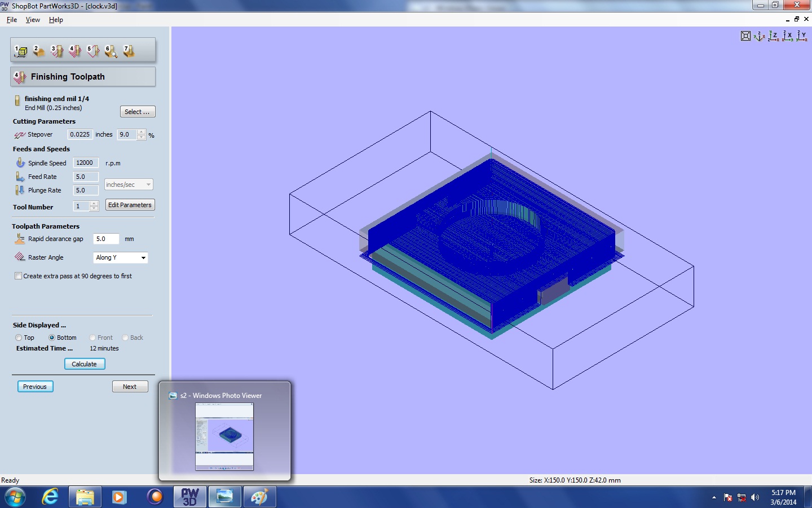Screen dimensions: 812x508
Task: Click the Plunge Rate icon
Action: click(20, 190)
